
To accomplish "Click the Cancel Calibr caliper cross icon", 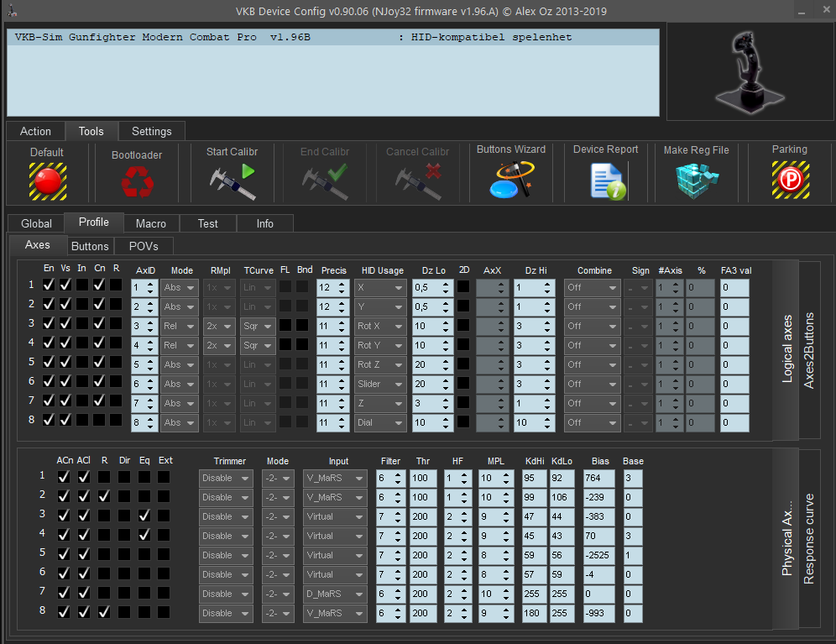I will click(418, 181).
